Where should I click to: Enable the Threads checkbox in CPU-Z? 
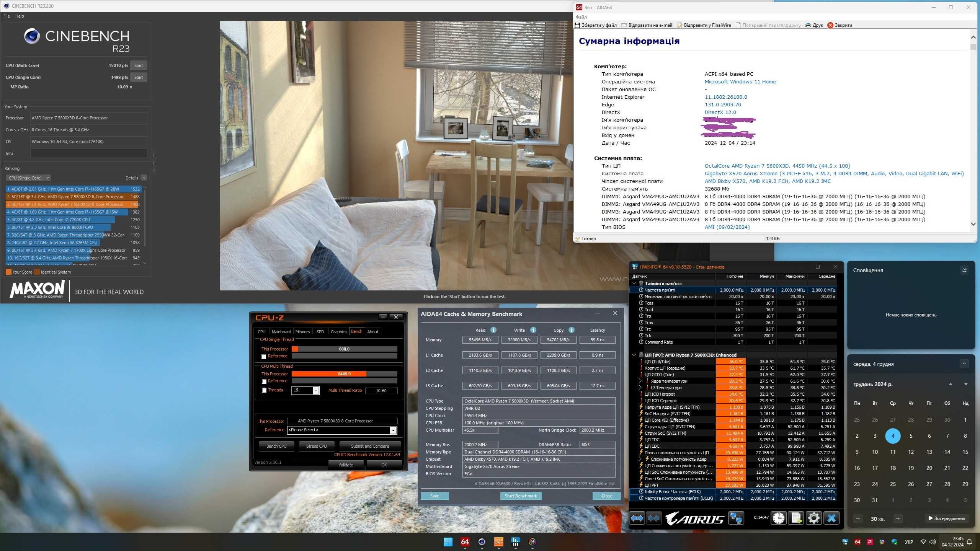[264, 390]
